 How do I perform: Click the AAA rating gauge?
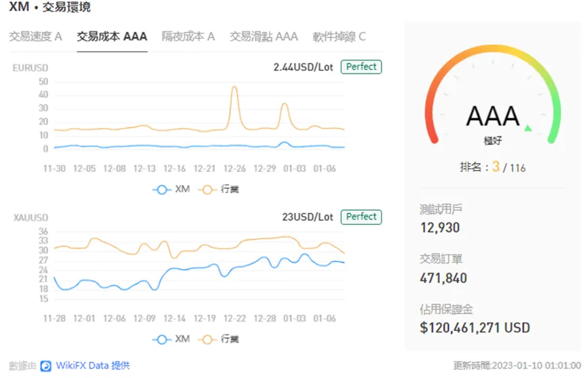[x=493, y=95]
